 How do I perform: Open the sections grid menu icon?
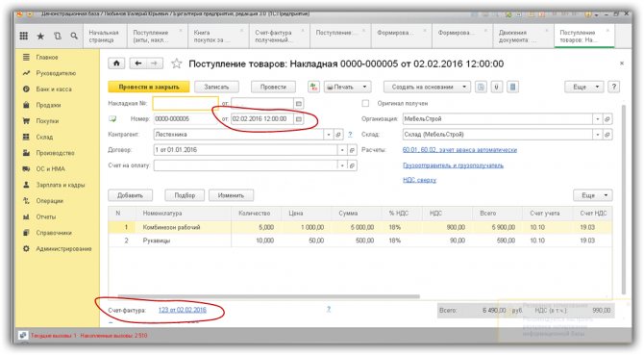(24, 37)
